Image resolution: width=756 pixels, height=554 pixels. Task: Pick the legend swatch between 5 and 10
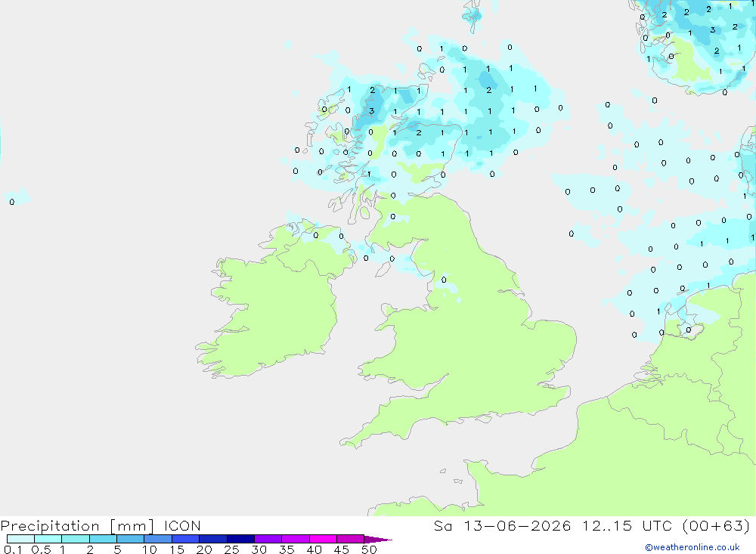(130, 539)
